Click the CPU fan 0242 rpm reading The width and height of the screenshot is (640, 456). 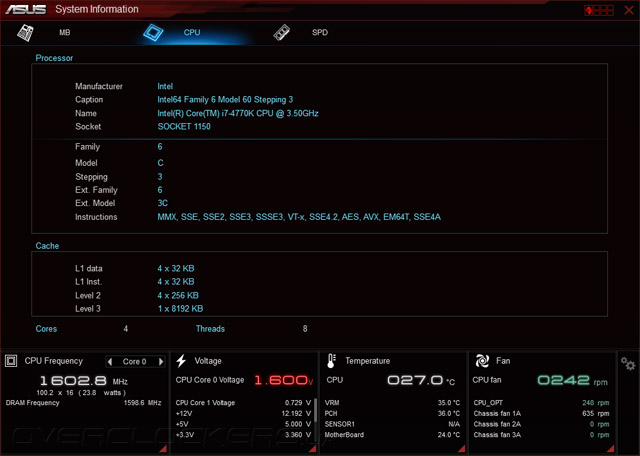tap(572, 380)
